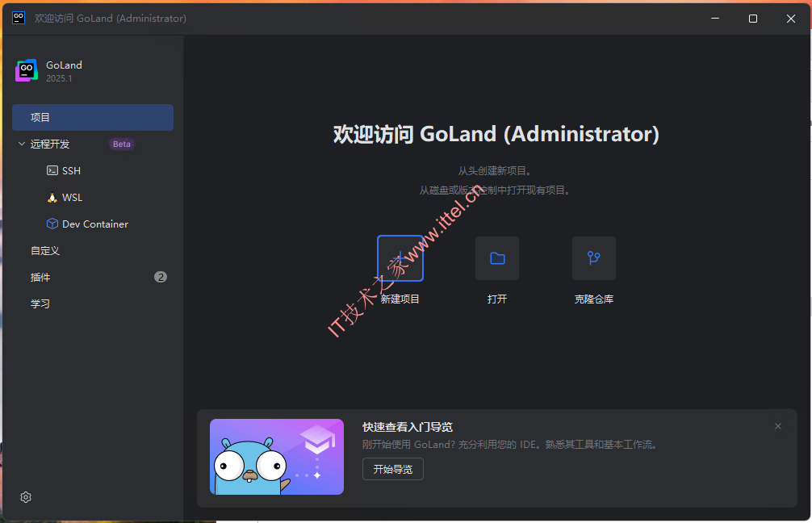
Task: Collapse the 远程开发 section
Action: 22,144
